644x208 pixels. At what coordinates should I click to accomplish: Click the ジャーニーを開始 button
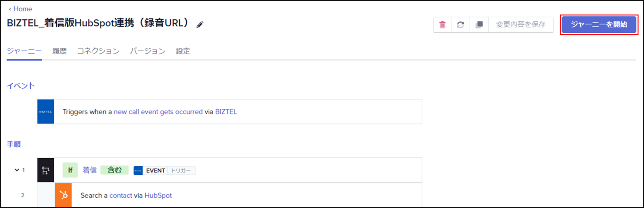pos(599,25)
